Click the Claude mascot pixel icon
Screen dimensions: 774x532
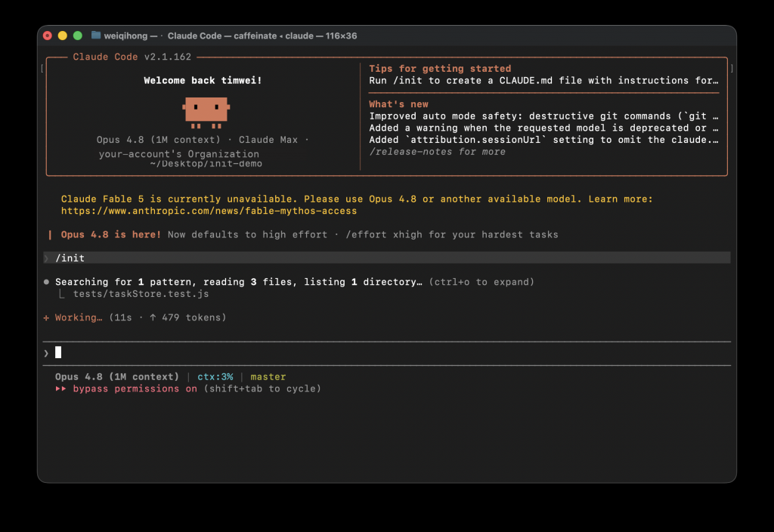click(x=206, y=113)
